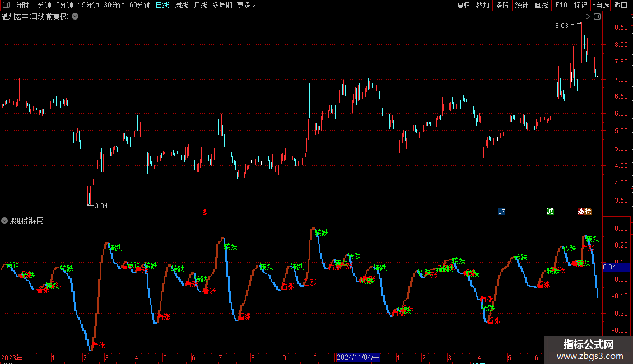Click the 0.30 indicator axis label
This screenshot has height=364, width=633.
621,228
